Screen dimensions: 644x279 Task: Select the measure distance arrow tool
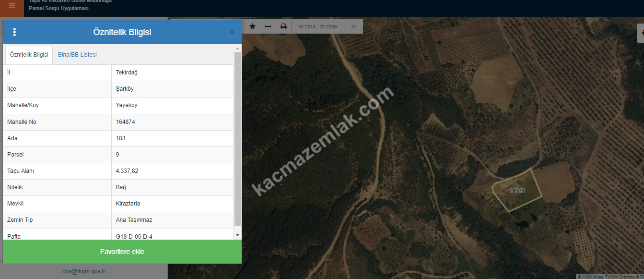pyautogui.click(x=268, y=26)
